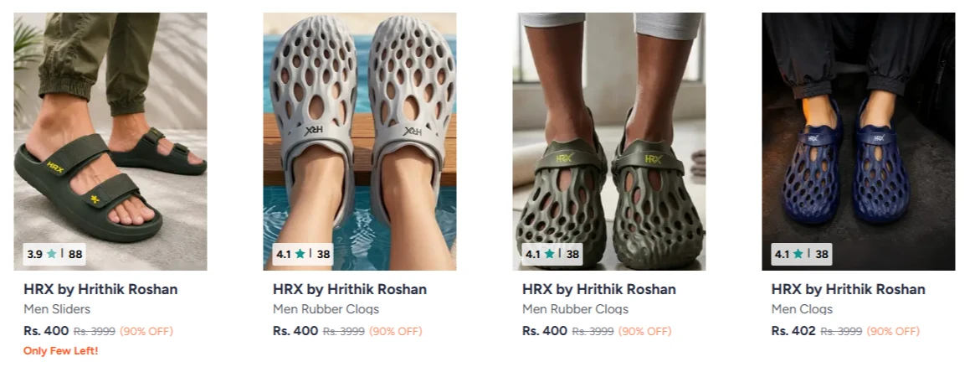This screenshot has width=980, height=367.
Task: Click Rs. 400 price under Men Sliders
Action: pos(46,331)
